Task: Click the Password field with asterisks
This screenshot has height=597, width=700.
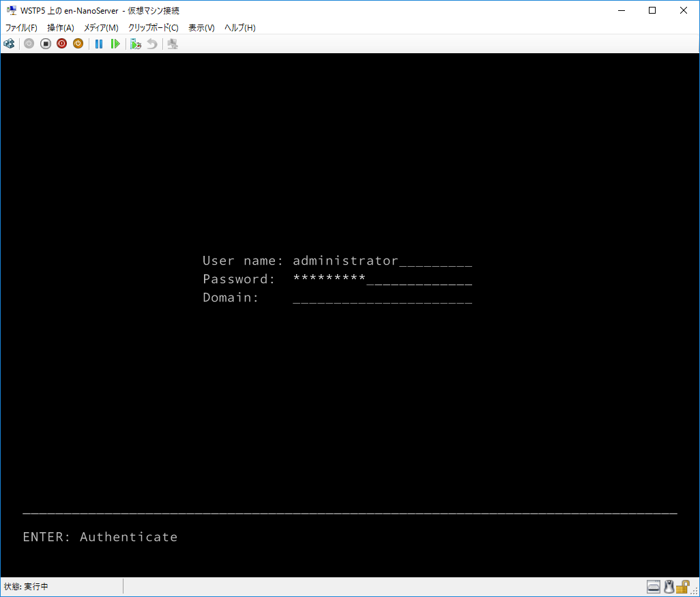Action: [x=382, y=279]
